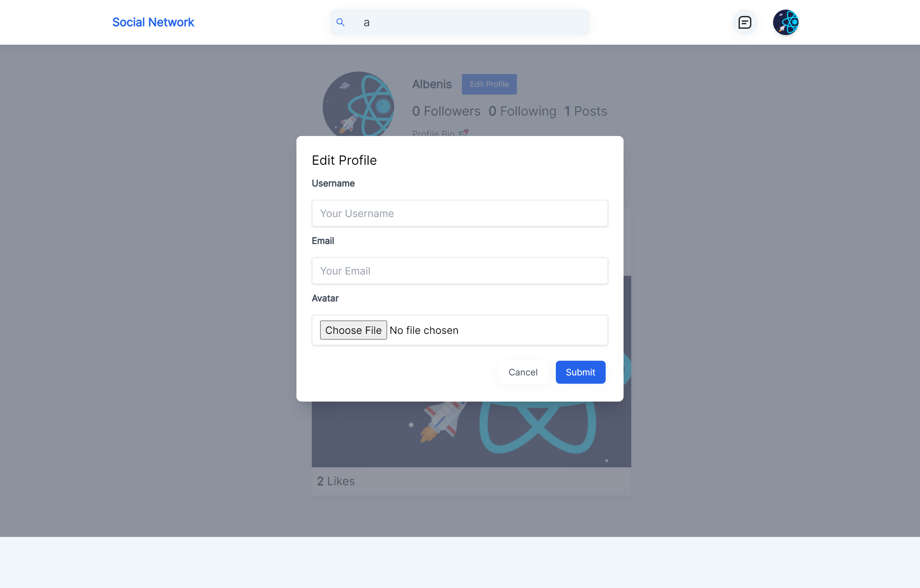Click the Email input field

[460, 271]
